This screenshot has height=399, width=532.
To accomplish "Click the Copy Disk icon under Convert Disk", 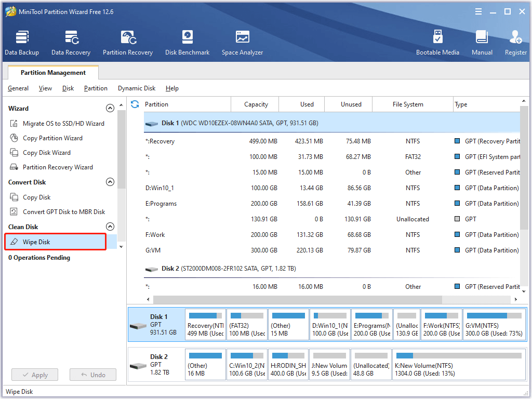I will 14,197.
